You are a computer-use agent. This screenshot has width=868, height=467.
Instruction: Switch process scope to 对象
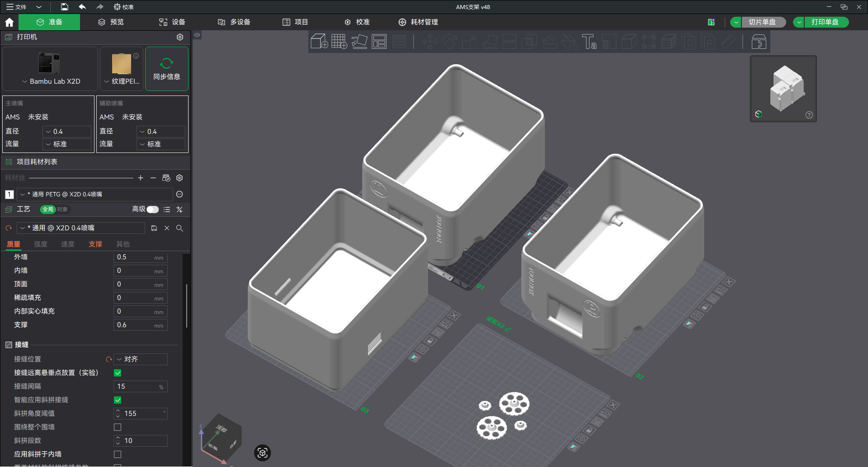point(62,210)
